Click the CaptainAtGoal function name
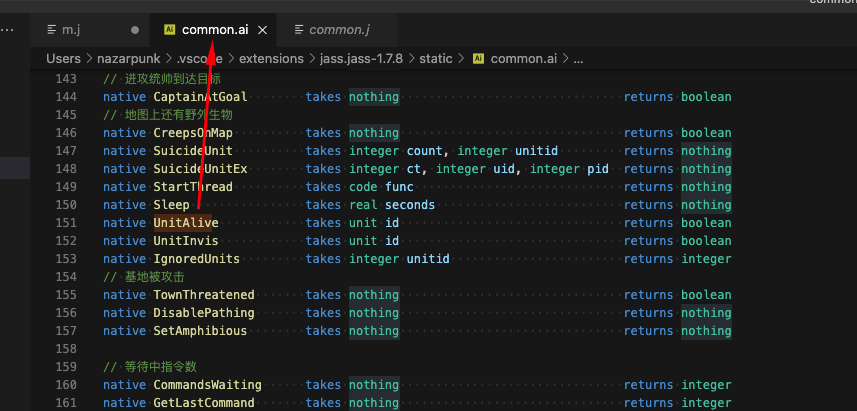Image resolution: width=857 pixels, height=411 pixels. click(200, 97)
